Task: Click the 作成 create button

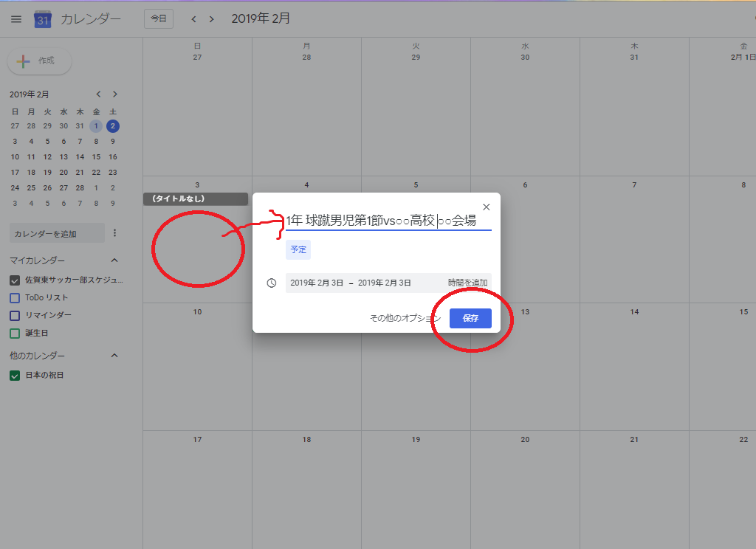Action: pyautogui.click(x=40, y=61)
